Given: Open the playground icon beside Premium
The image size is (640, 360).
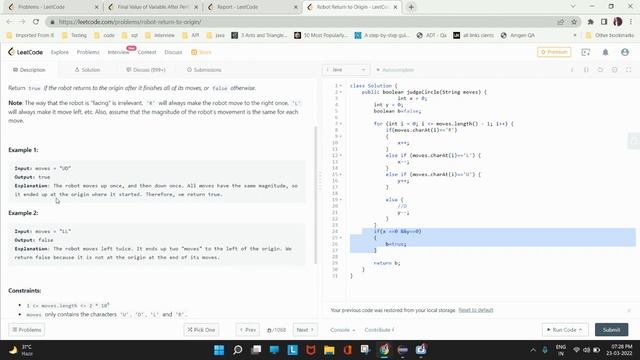Looking at the screenshot, I should (x=586, y=52).
